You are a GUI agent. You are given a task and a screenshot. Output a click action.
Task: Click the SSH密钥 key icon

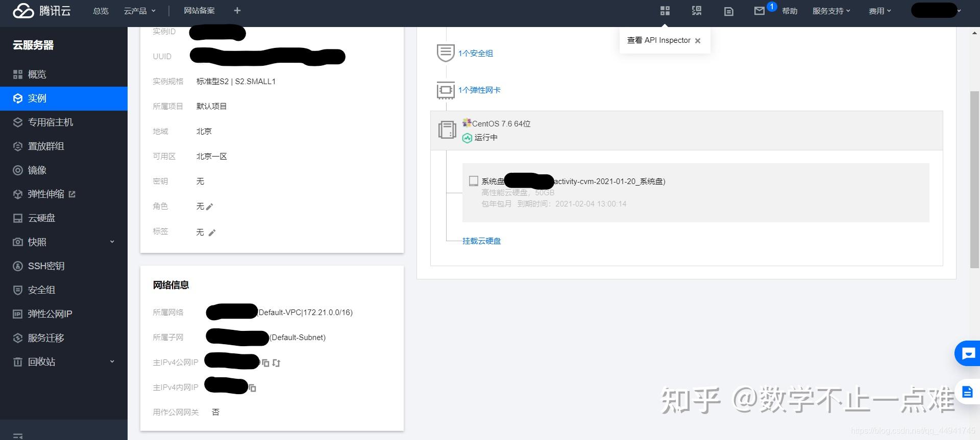coord(18,266)
